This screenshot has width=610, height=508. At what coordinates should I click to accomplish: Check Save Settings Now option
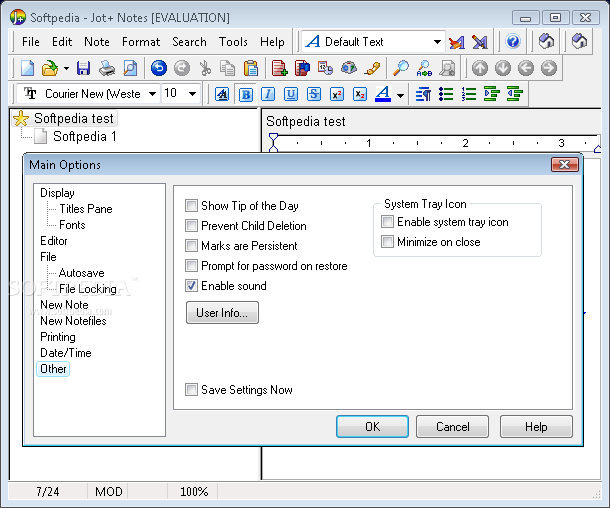191,390
